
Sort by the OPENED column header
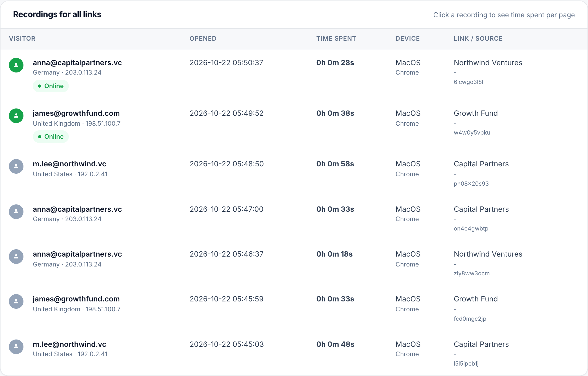(203, 39)
